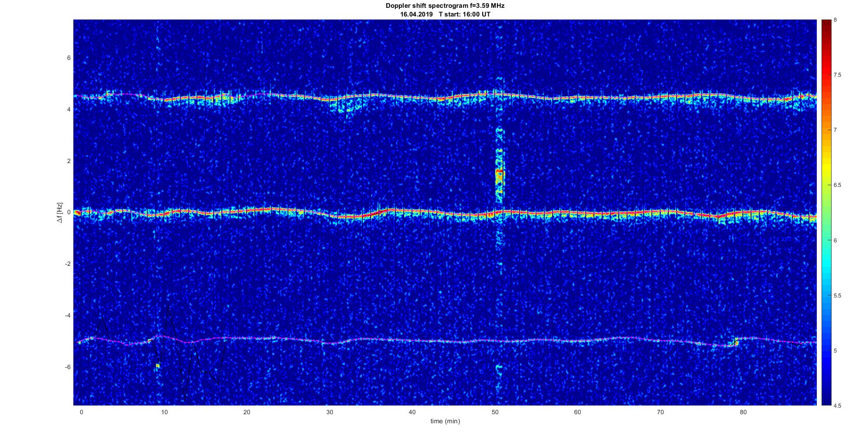Click colorbar tick label 7

pos(835,130)
